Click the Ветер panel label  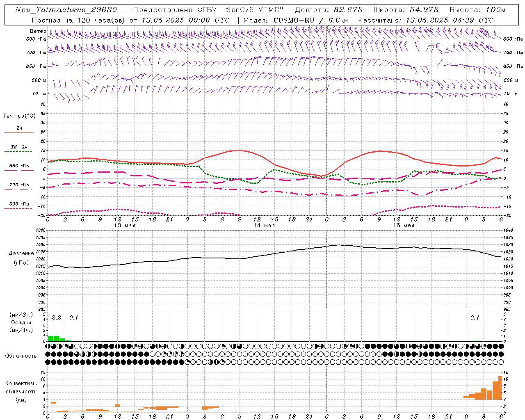38,31
